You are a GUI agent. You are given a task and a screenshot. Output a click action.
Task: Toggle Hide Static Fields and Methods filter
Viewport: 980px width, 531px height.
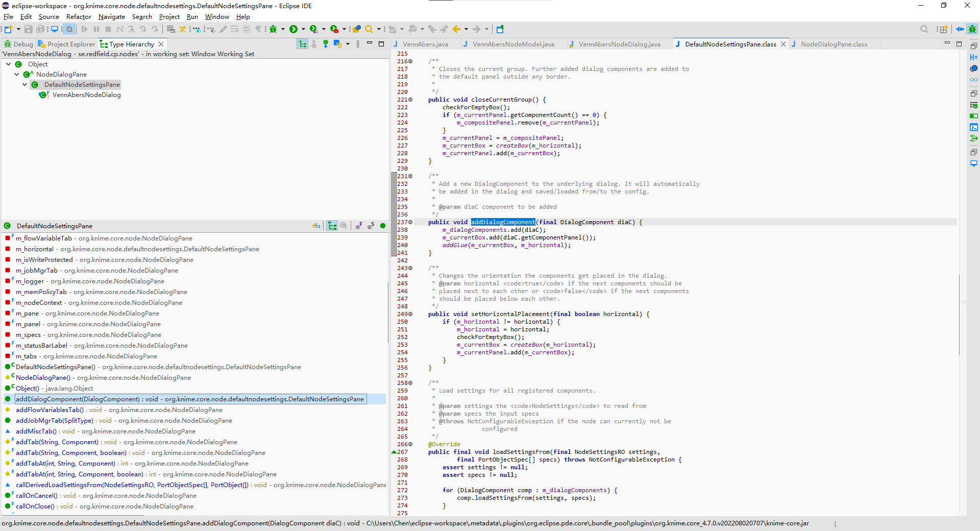[371, 226]
